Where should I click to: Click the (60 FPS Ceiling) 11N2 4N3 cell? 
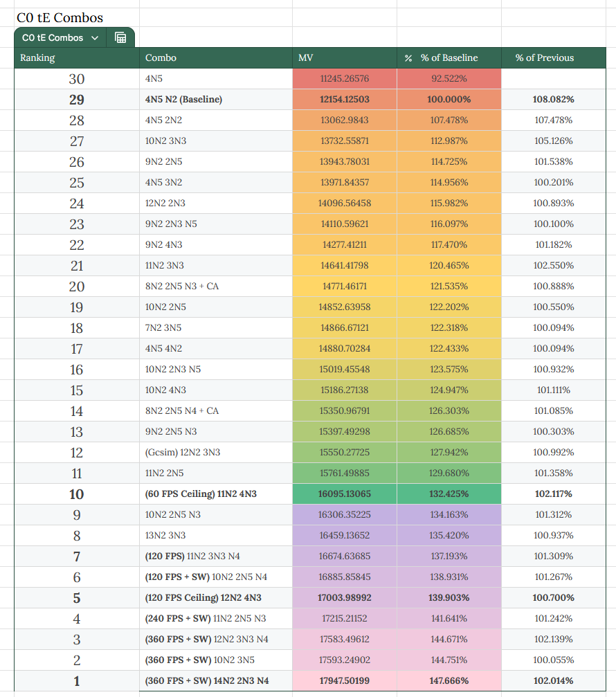pos(216,494)
